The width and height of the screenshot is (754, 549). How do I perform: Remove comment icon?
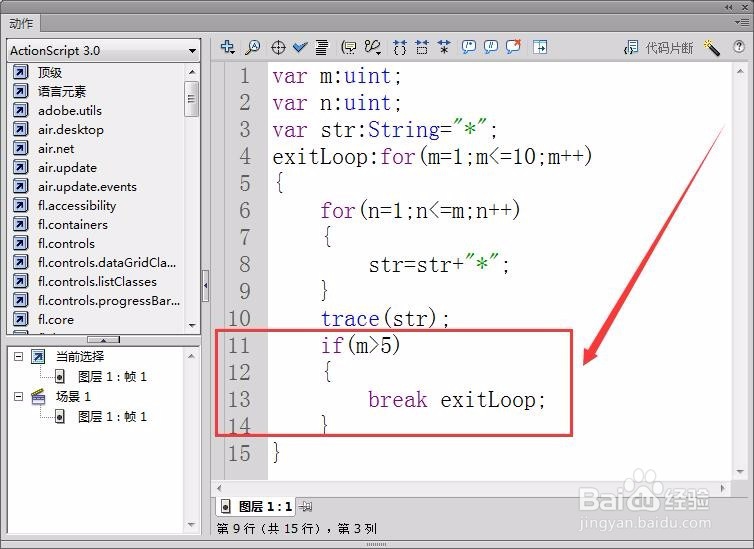tap(514, 47)
